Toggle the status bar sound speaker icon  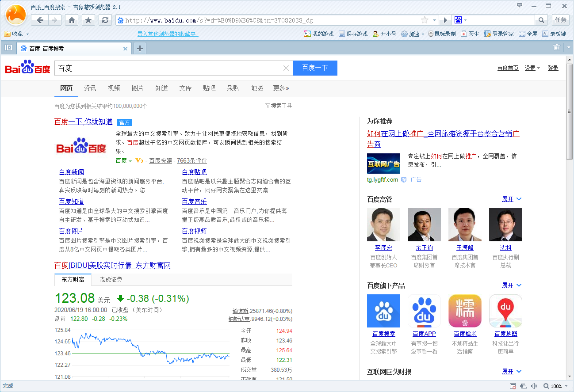point(534,386)
